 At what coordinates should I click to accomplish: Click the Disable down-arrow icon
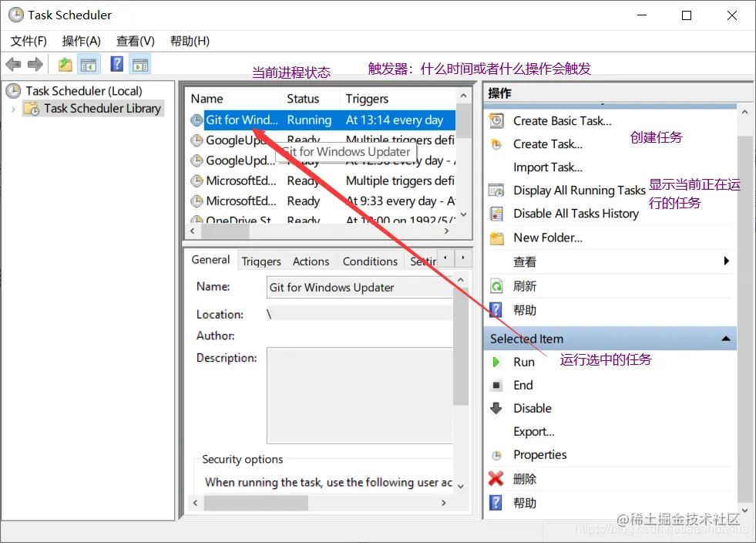pos(496,408)
